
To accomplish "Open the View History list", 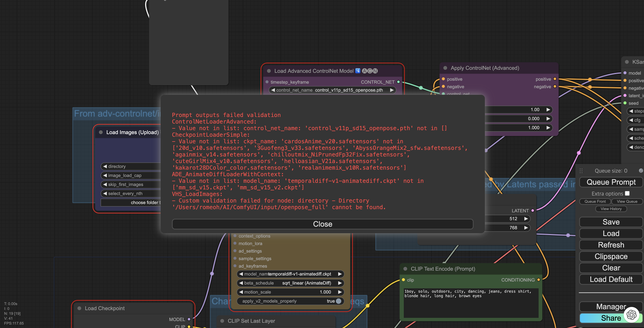I will tap(611, 209).
